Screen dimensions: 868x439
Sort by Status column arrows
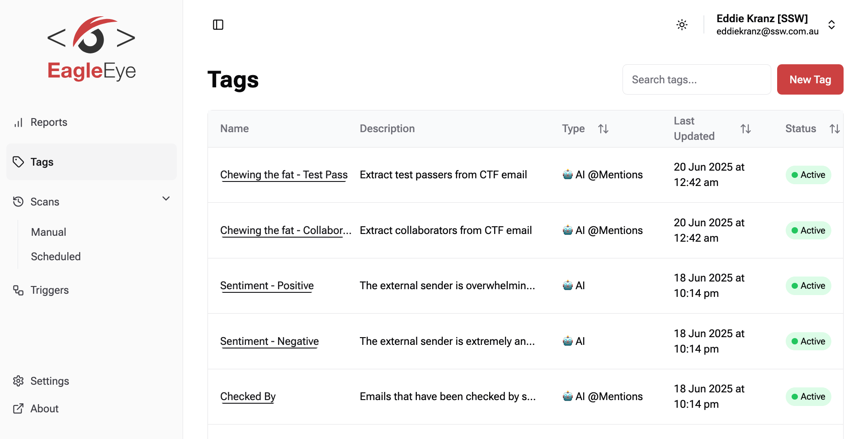click(x=835, y=129)
